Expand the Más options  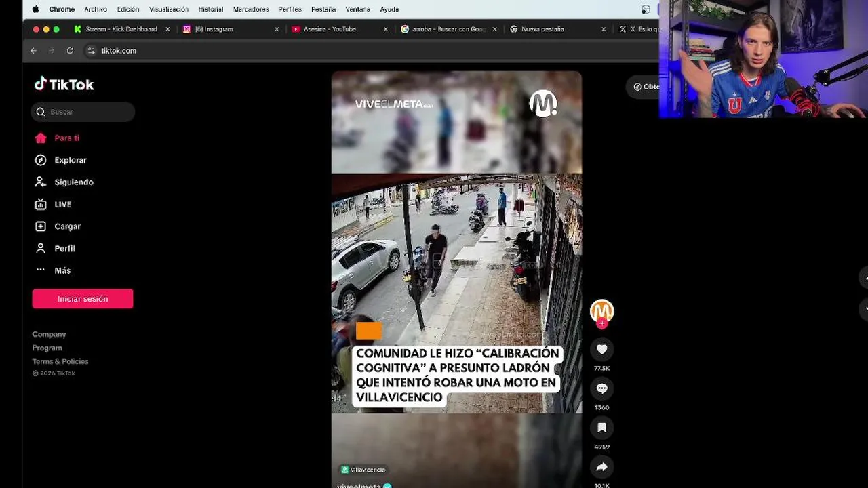click(x=53, y=270)
